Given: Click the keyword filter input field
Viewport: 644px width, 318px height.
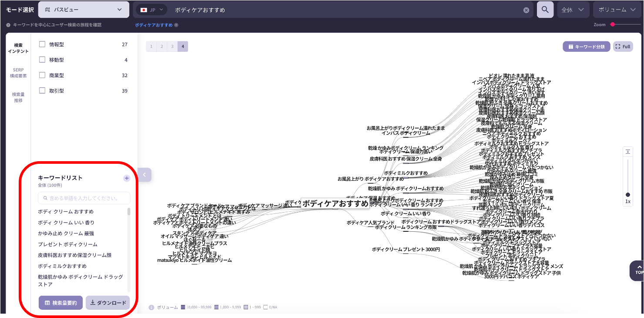Looking at the screenshot, I should click(x=84, y=198).
